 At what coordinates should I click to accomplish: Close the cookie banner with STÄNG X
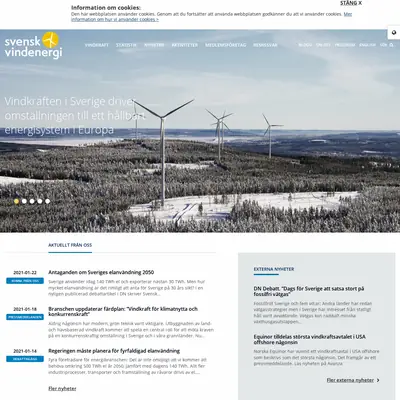point(351,3)
